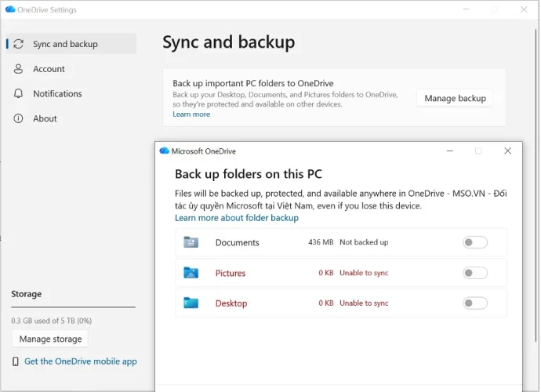The image size is (541, 392).
Task: Click the mobile phone icon near app link
Action: 16,361
